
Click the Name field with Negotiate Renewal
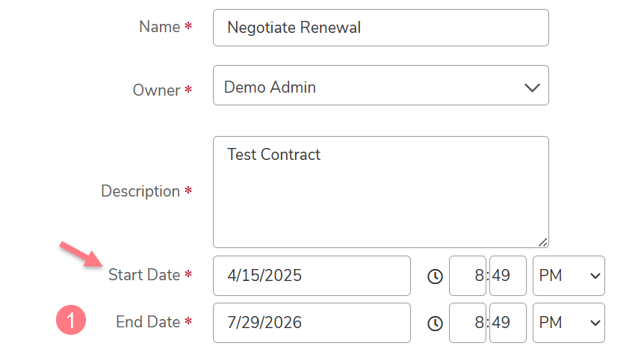click(381, 28)
